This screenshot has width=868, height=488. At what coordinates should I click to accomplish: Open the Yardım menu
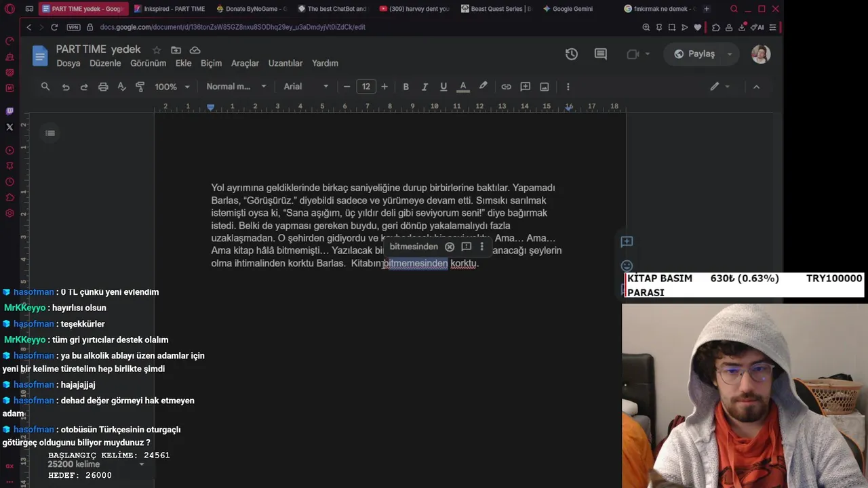tap(325, 63)
